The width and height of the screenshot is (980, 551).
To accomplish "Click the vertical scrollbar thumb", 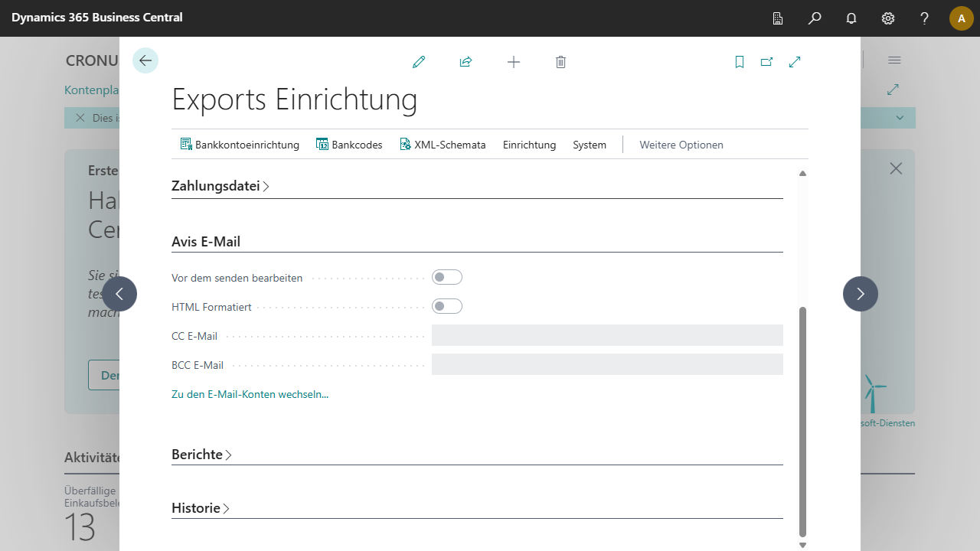I will click(802, 421).
